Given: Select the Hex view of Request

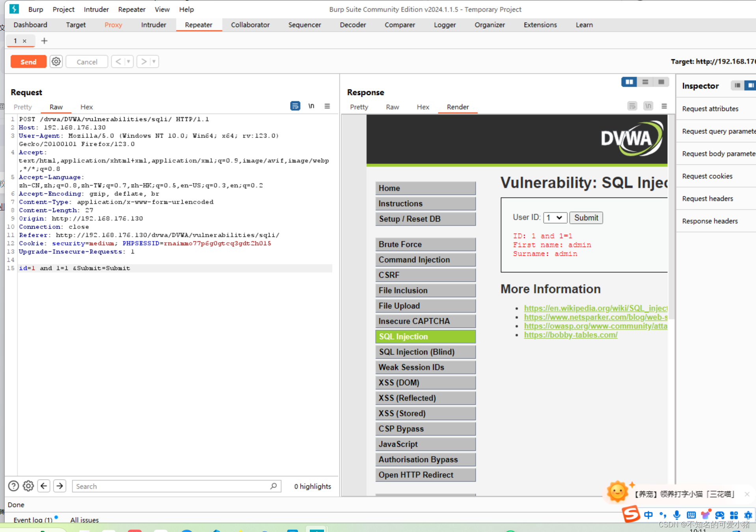Looking at the screenshot, I should point(86,107).
